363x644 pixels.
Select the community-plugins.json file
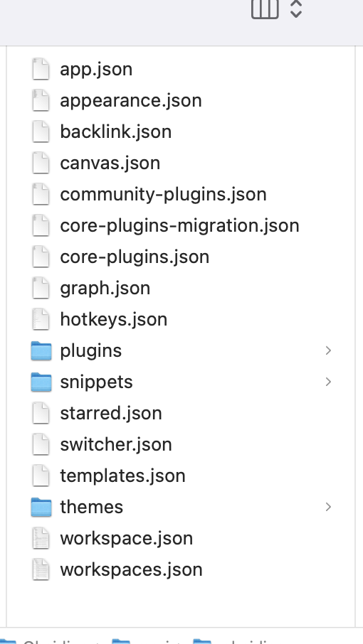point(181,194)
